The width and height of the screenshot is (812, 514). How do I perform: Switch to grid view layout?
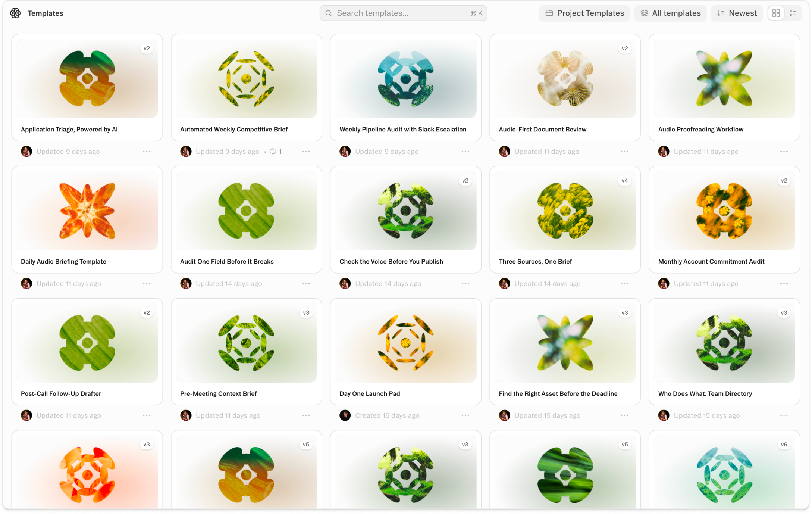pos(776,13)
